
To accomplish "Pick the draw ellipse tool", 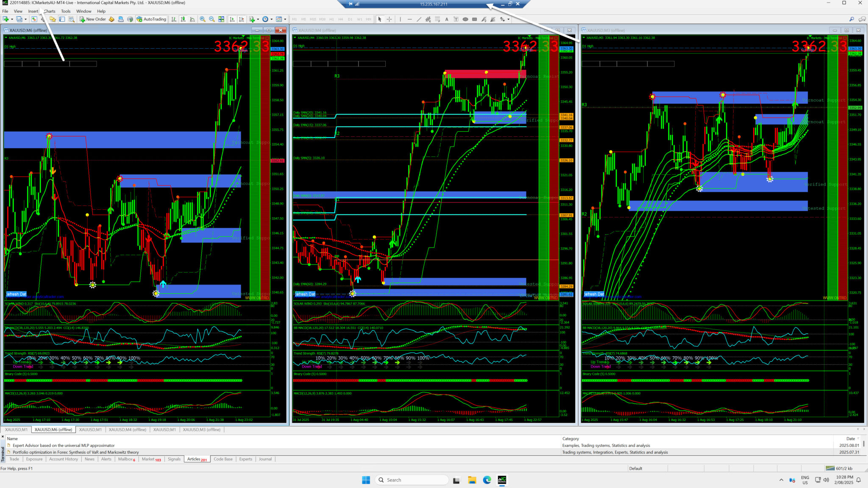I will point(465,19).
